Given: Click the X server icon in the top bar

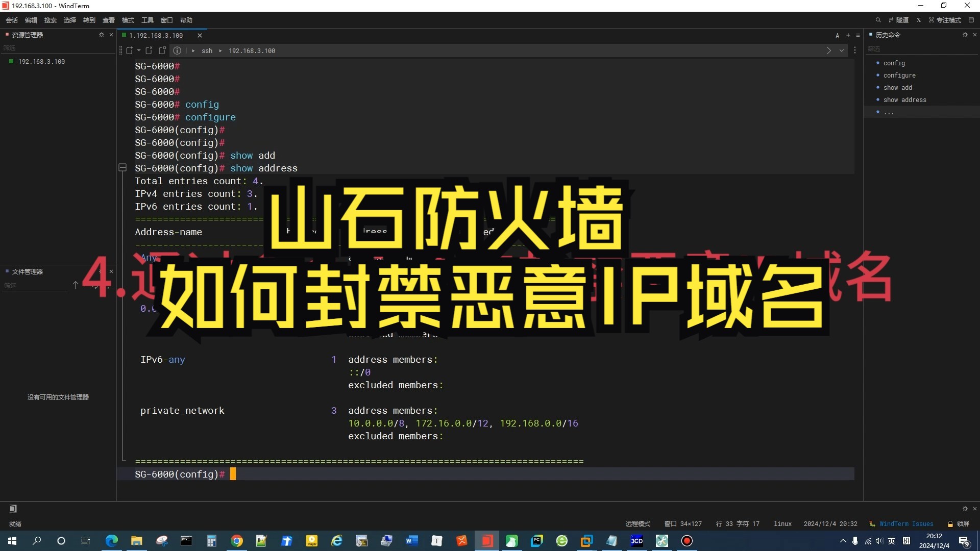Looking at the screenshot, I should click(919, 20).
